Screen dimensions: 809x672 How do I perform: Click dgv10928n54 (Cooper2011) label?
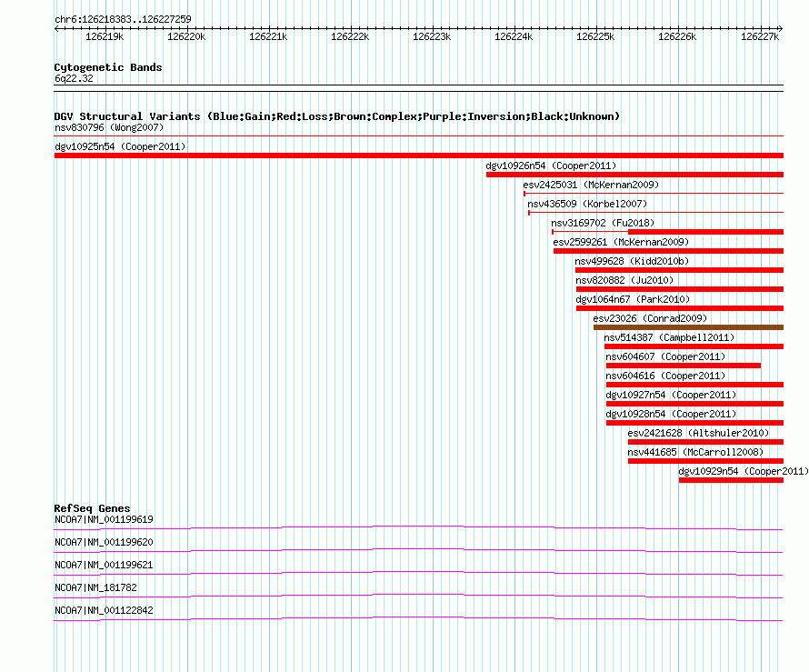[671, 414]
